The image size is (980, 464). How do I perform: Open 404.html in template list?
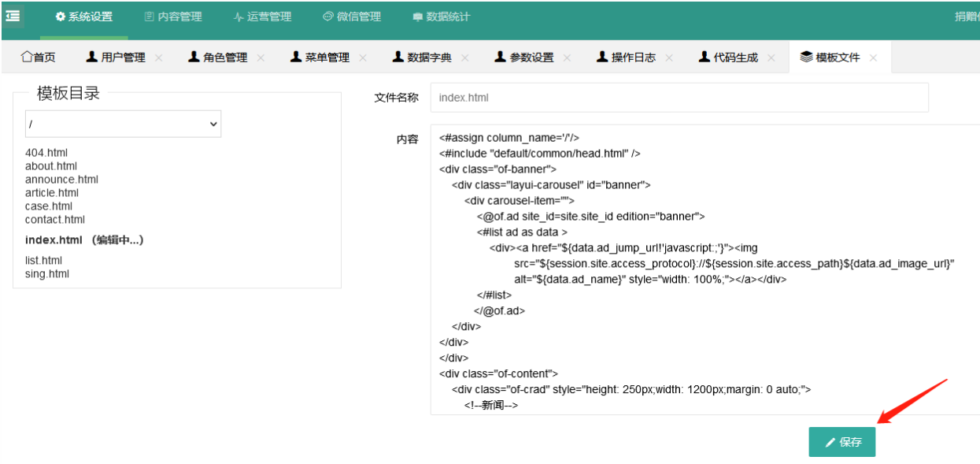coord(46,153)
